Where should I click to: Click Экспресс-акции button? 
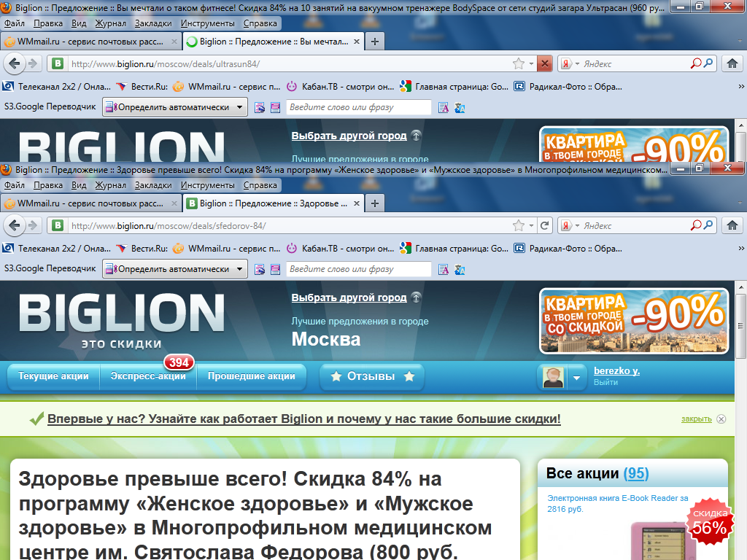(148, 376)
